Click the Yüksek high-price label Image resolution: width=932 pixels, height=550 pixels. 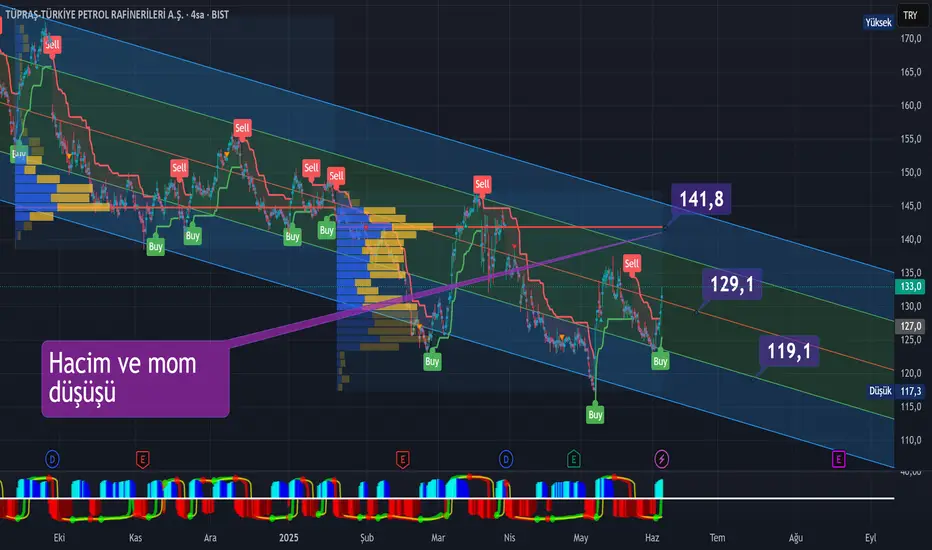878,23
